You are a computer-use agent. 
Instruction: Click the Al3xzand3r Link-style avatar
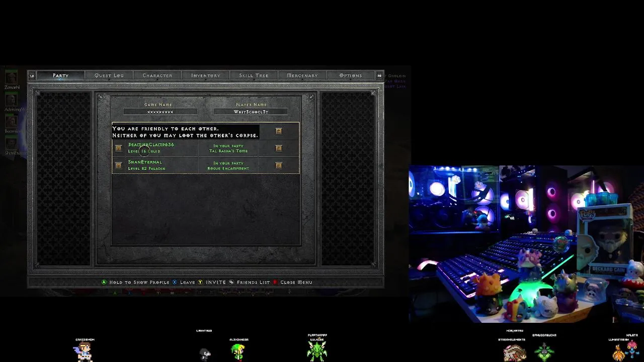pos(238,351)
